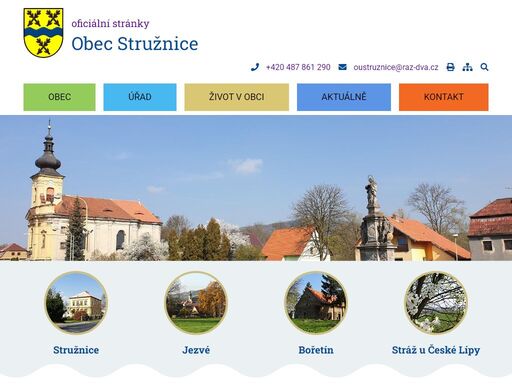Screen dimensions: 512x384
Task: Open the ÚŘAD menu
Action: click(140, 97)
